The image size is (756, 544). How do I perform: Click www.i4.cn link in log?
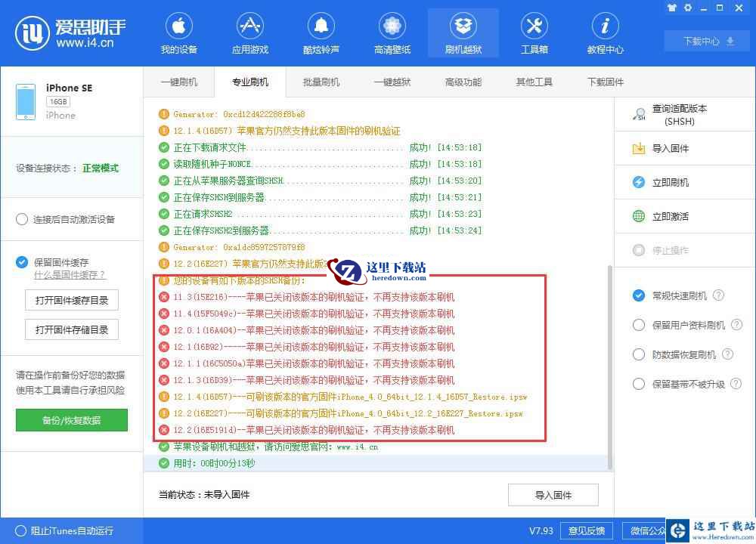coord(358,447)
